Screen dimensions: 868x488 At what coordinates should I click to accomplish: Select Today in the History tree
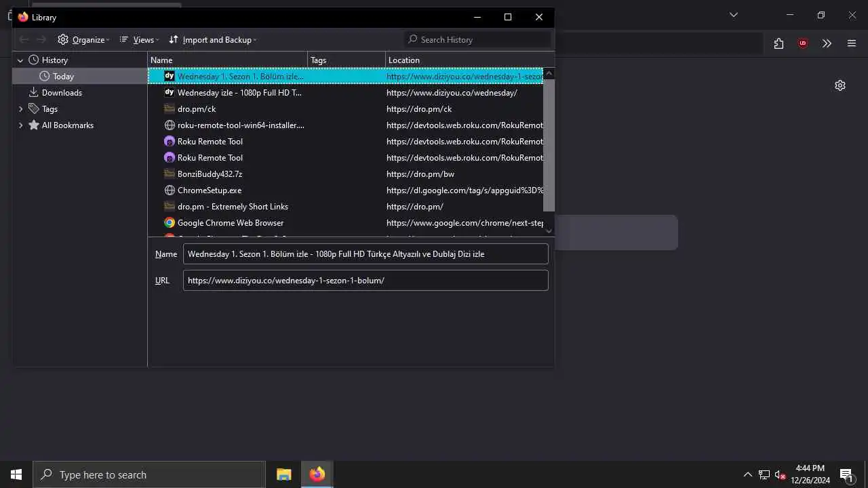[80, 77]
